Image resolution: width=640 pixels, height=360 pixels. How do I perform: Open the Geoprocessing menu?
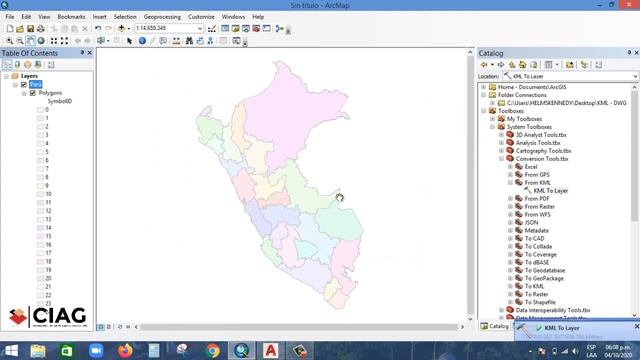pyautogui.click(x=162, y=17)
